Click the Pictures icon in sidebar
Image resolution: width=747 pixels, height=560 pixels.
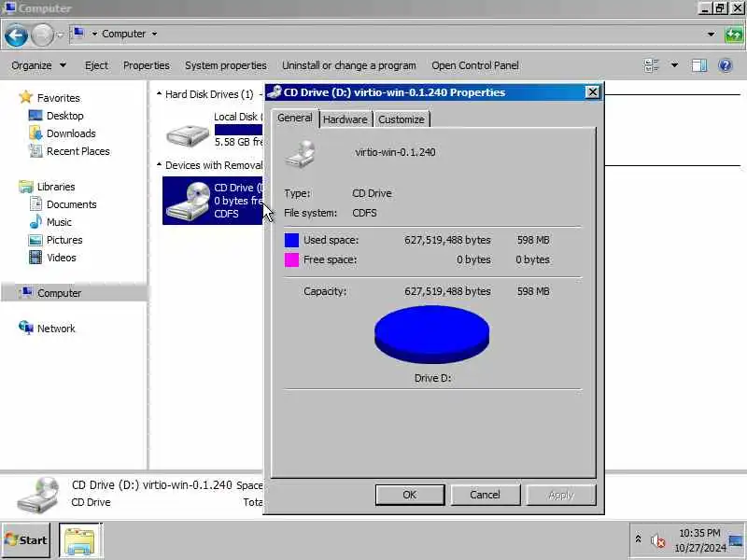(35, 240)
